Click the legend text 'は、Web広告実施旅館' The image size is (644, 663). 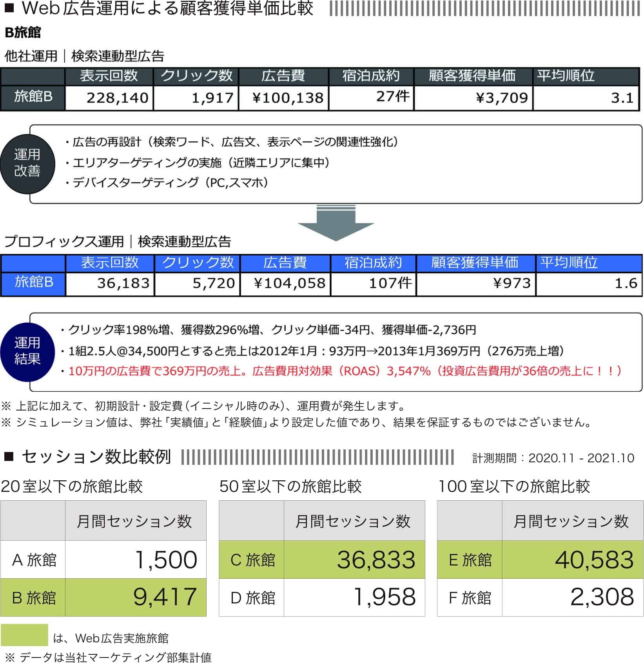point(111,638)
